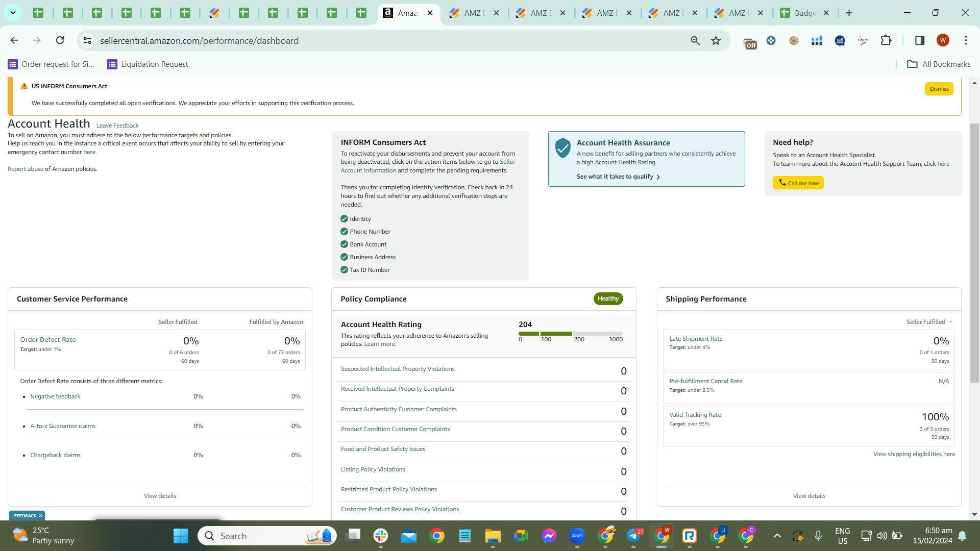Viewport: 980px width, 551px height.
Task: Open the Late Shipment Rate metric
Action: coord(696,339)
